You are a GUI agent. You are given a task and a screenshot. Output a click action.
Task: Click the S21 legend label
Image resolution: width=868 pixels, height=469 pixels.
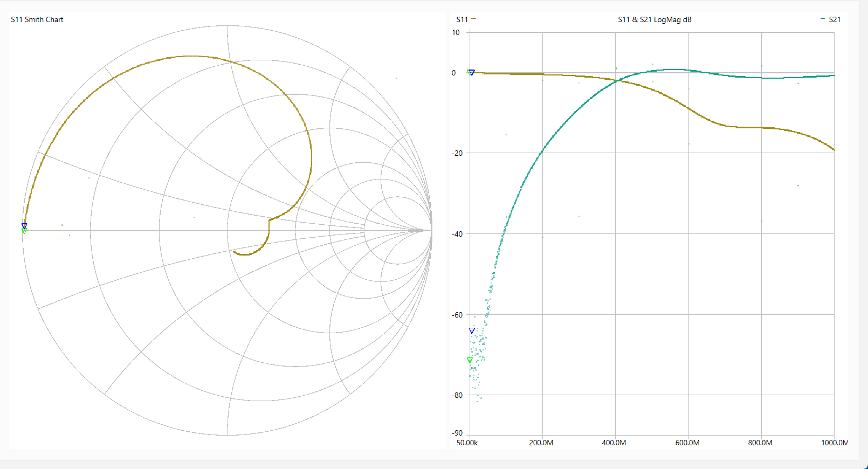pyautogui.click(x=834, y=19)
